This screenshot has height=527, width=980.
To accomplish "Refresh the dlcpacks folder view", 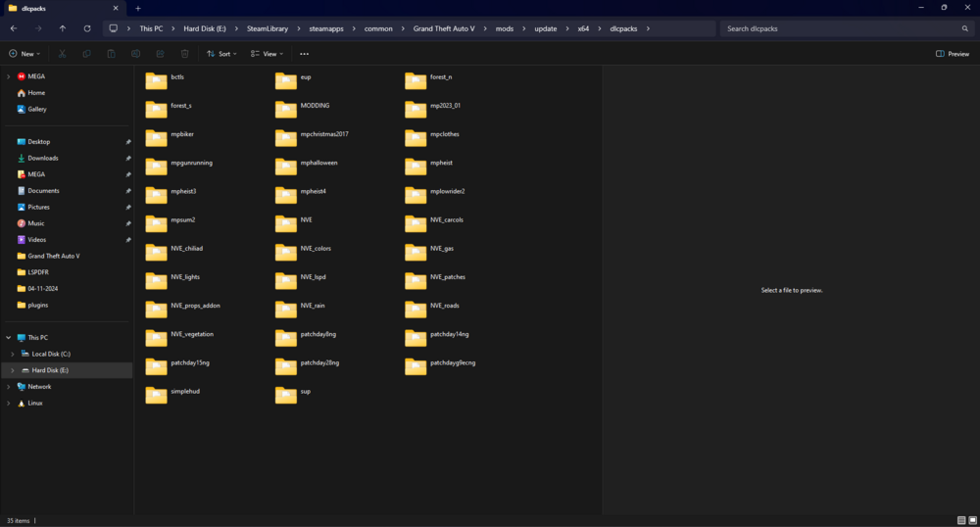I will pos(87,28).
